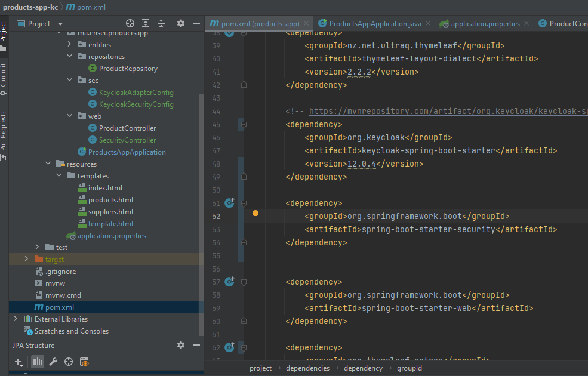Open the Project view dropdown

point(60,24)
